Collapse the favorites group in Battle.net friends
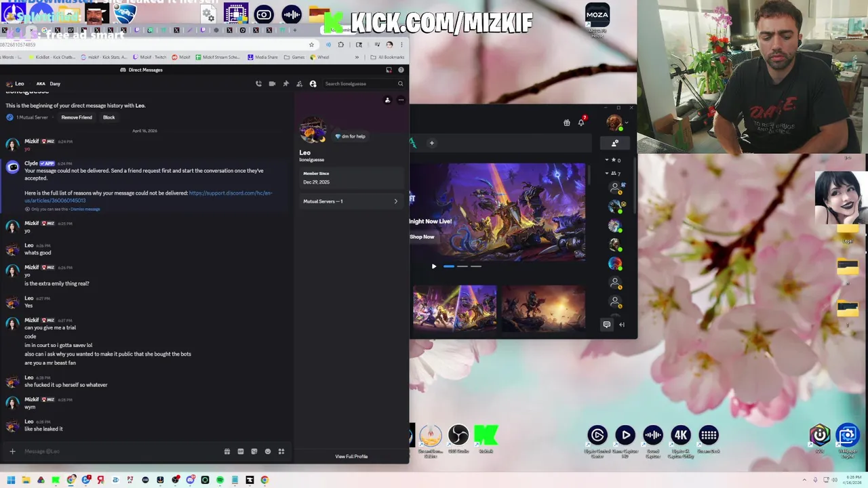868x488 pixels. pos(607,161)
